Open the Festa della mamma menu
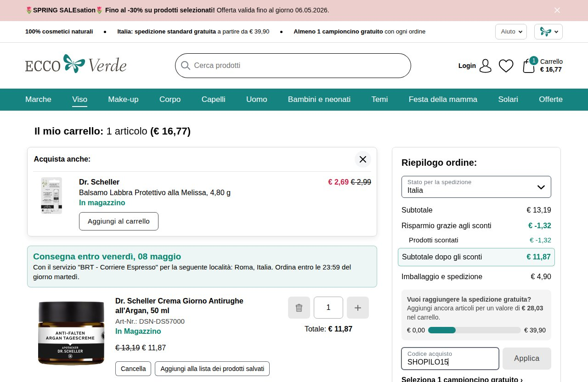Image resolution: width=588 pixels, height=382 pixels. [x=443, y=99]
